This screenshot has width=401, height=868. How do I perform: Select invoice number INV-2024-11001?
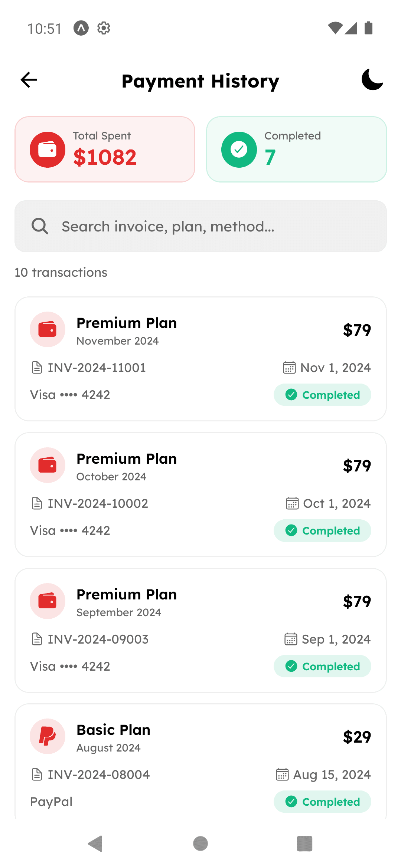pos(97,368)
